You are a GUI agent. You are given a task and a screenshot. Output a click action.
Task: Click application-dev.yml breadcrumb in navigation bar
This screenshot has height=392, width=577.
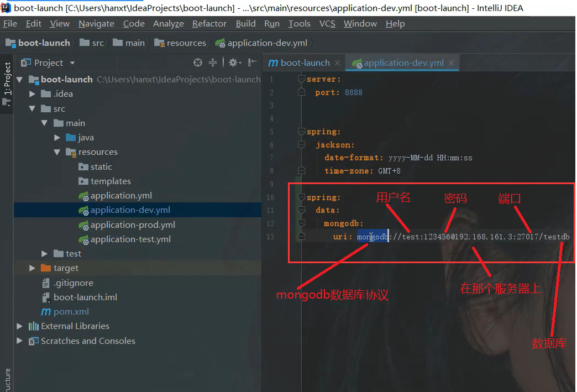(x=261, y=43)
